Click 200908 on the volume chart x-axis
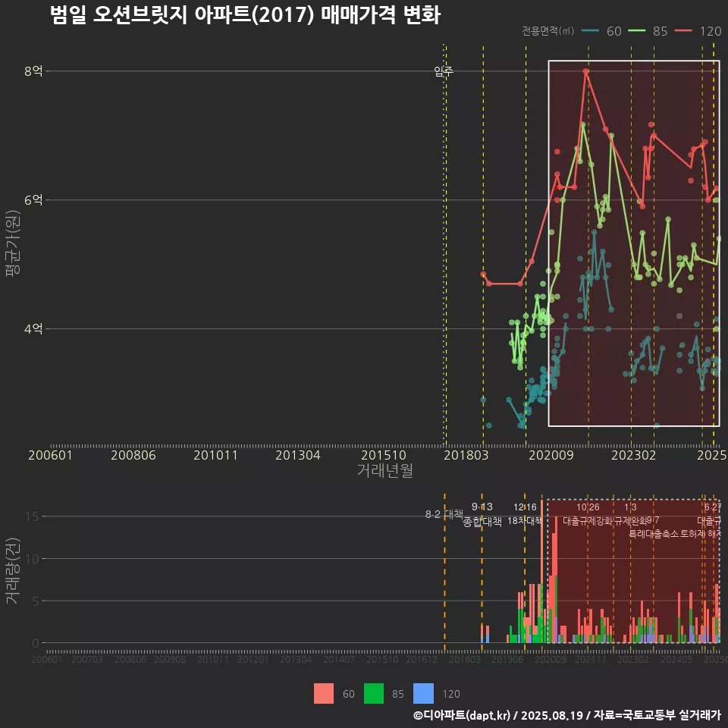 point(169,659)
